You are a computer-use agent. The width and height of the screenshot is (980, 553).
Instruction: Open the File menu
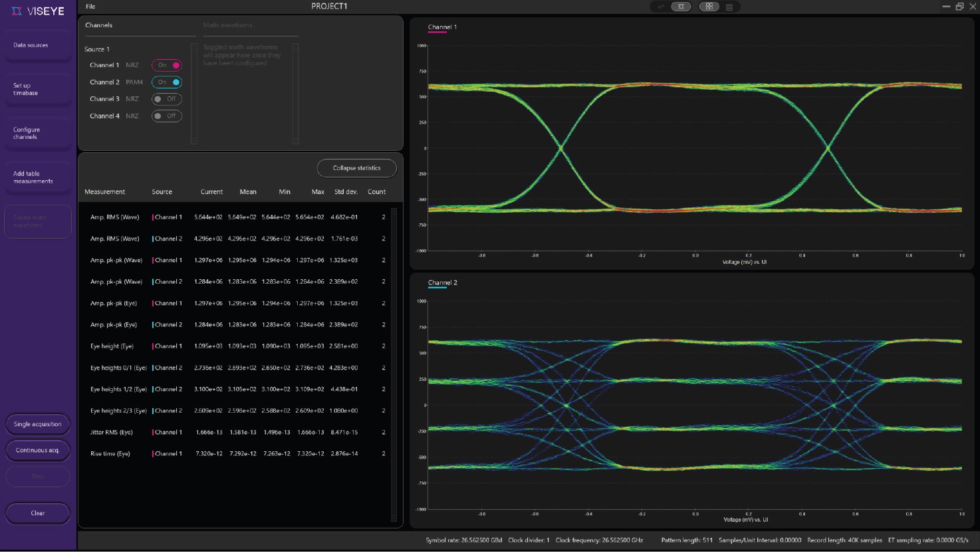90,7
